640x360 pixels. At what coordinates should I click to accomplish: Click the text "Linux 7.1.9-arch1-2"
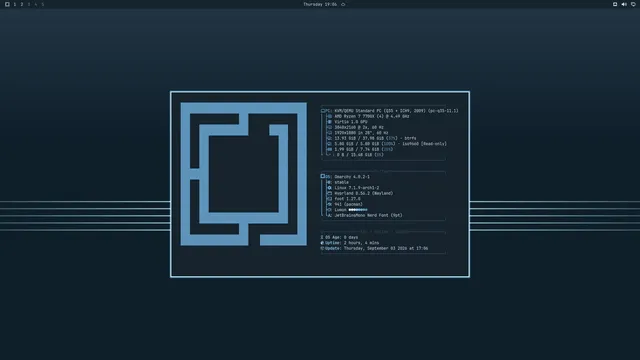pyautogui.click(x=356, y=188)
